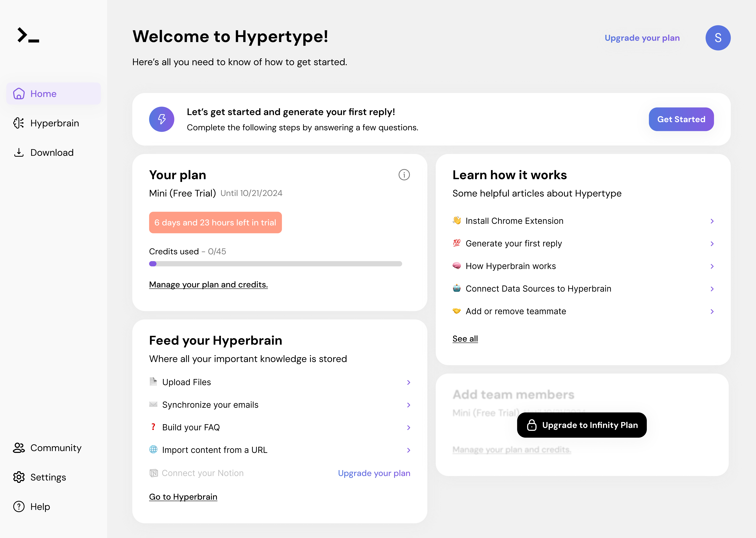
Task: Click the Settings gear icon
Action: click(19, 477)
